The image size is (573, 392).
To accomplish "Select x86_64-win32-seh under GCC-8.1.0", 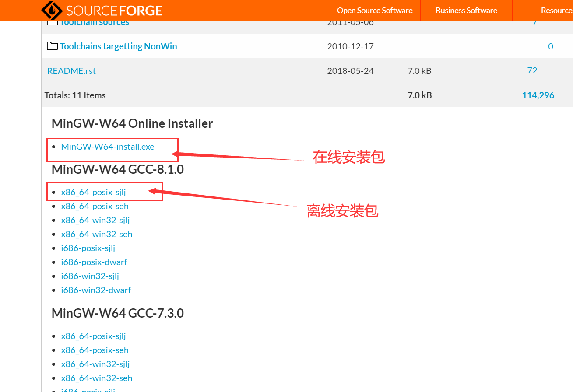I will 96,234.
